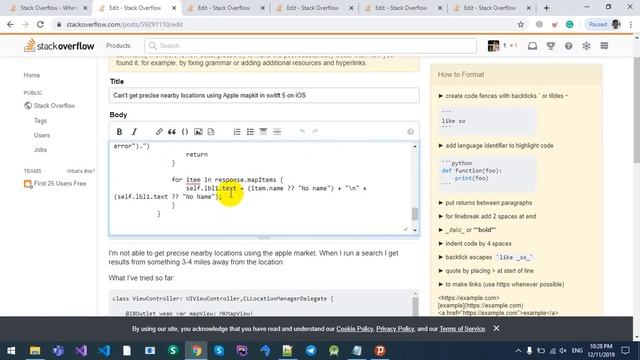This screenshot has width=640, height=360.
Task: Expand 'to make links' formatting tip
Action: (501, 284)
